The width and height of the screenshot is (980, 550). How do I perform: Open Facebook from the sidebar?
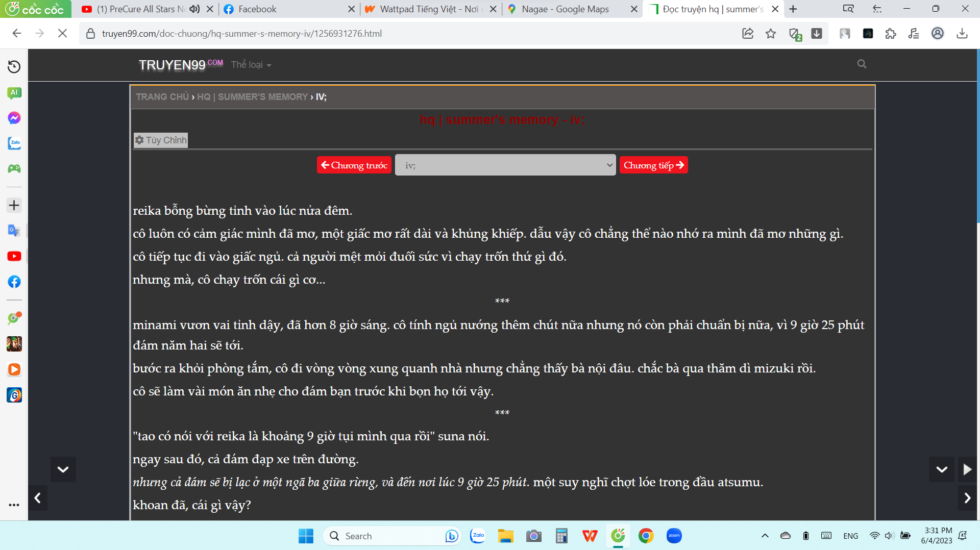coord(14,282)
